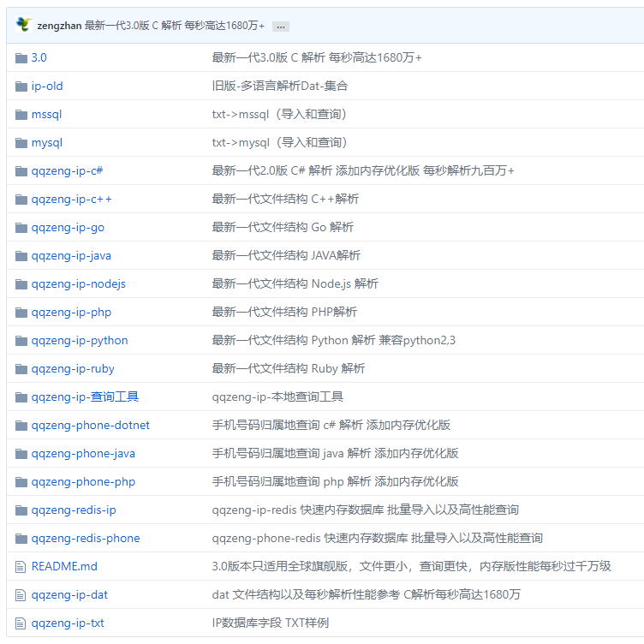Open the zengzhan author link
644x644 pixels.
click(59, 26)
